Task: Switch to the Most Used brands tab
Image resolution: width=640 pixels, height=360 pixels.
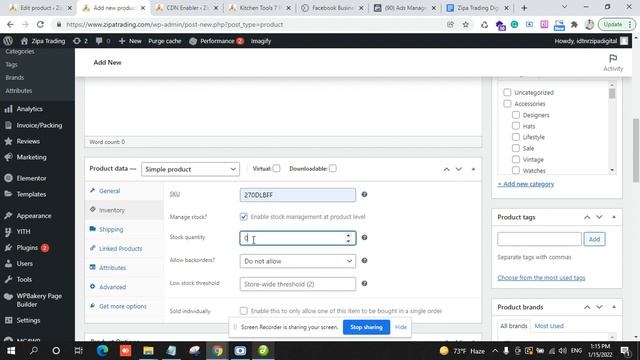Action: coord(549,326)
